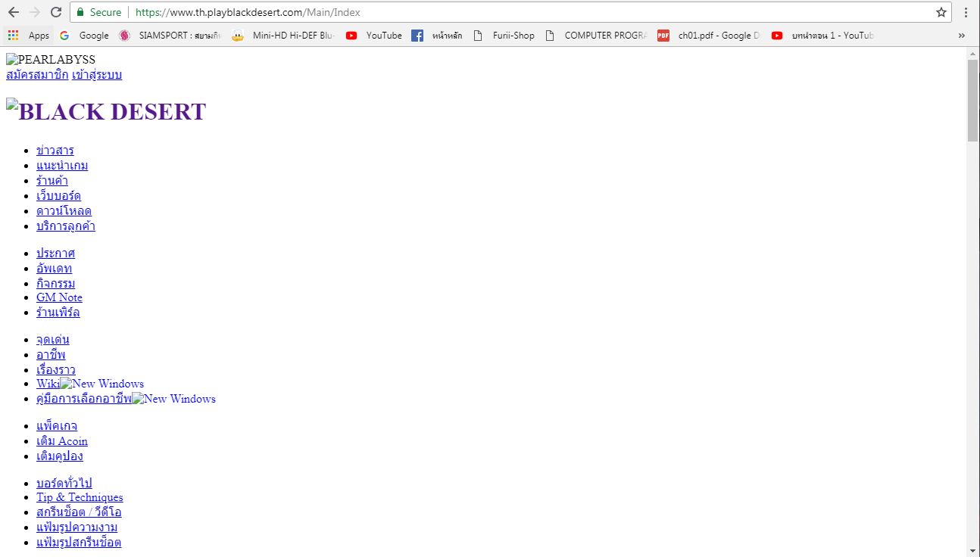Open the Apps shortcut in bookmarks bar
The image size is (980, 557).
pos(28,36)
